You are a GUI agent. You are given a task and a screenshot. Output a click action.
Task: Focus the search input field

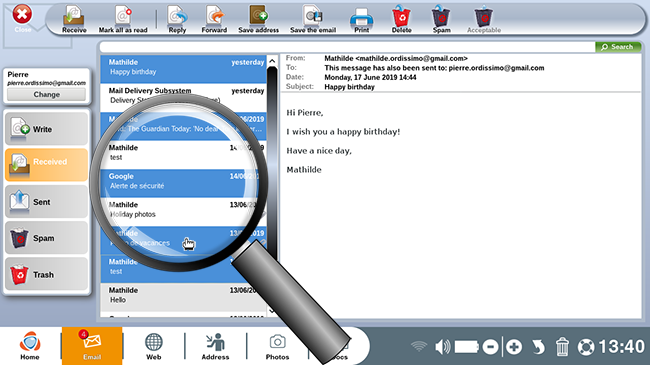coord(347,47)
